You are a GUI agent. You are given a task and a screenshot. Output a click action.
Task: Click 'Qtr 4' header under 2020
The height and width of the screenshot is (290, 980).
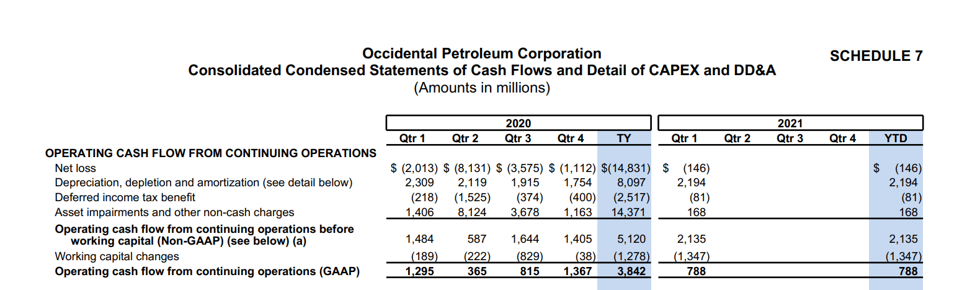571,138
